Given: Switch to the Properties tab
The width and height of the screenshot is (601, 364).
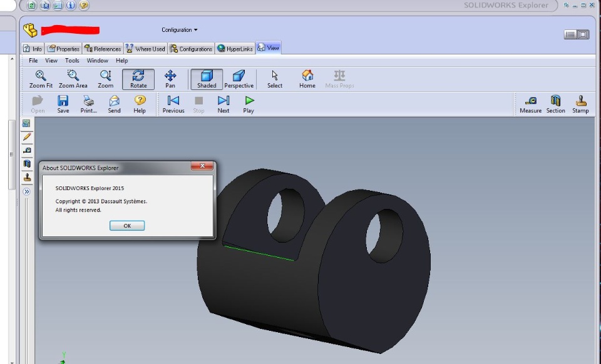Looking at the screenshot, I should (64, 49).
